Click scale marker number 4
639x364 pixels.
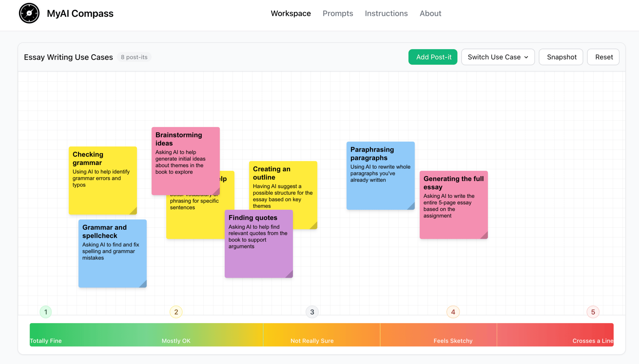[453, 312]
